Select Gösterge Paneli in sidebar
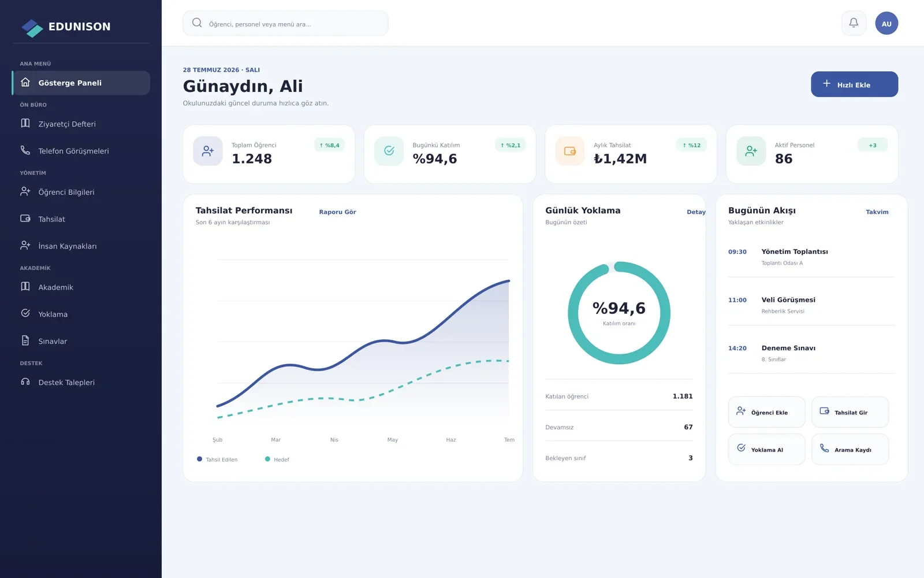Screen dimensions: 924x578 coord(81,83)
